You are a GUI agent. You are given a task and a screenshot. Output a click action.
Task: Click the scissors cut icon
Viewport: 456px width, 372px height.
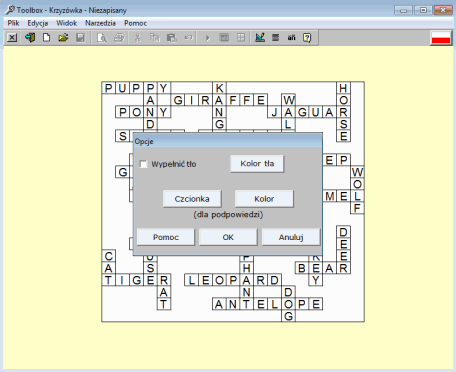137,38
